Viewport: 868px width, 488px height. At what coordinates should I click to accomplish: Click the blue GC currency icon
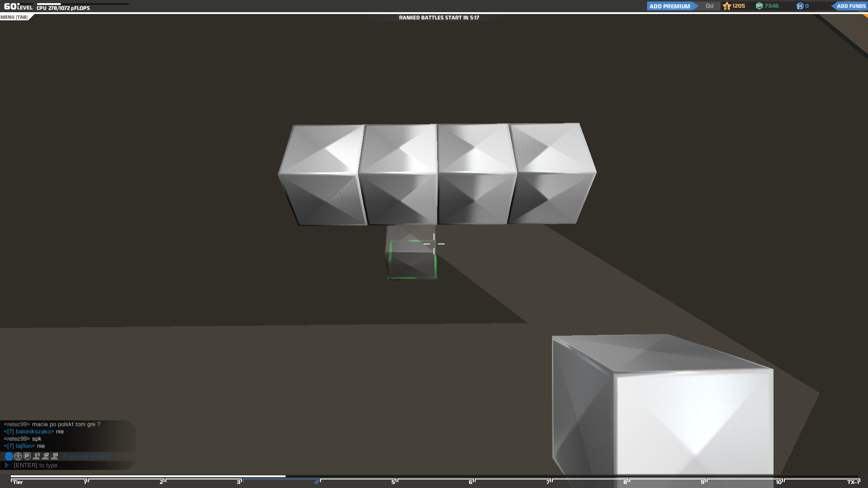point(800,6)
